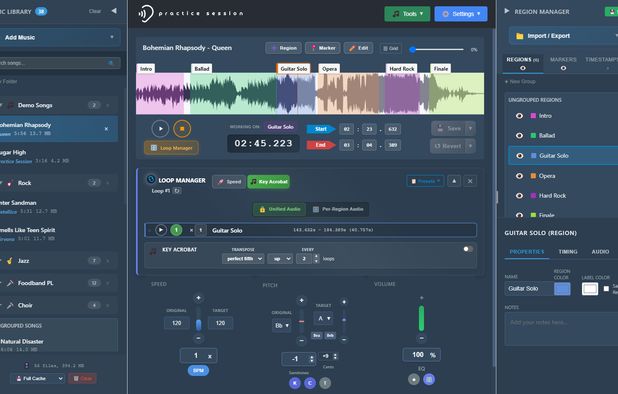Toggle visibility of the Intro region

(519, 116)
